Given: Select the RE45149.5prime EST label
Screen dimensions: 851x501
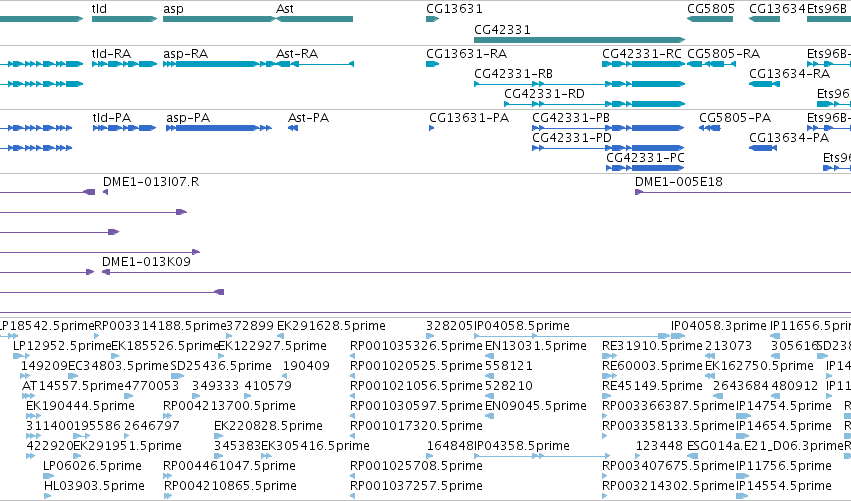Looking at the screenshot, I should [x=652, y=386].
